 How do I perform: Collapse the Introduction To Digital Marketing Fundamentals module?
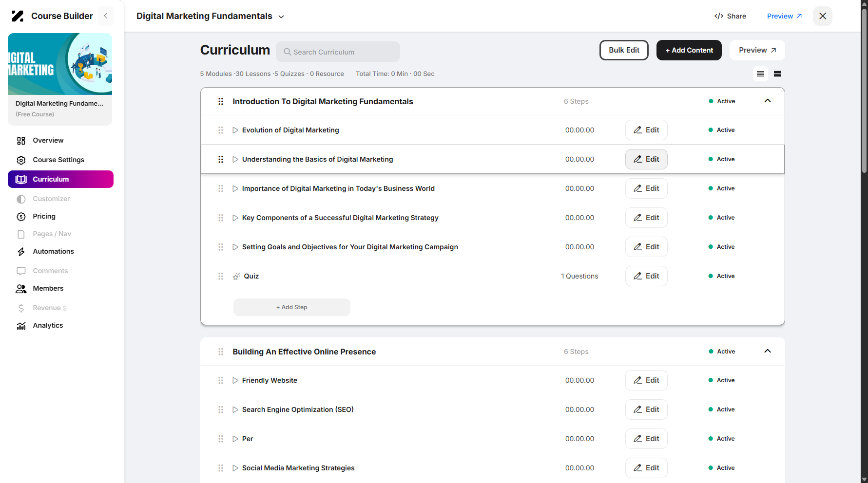[x=768, y=101]
